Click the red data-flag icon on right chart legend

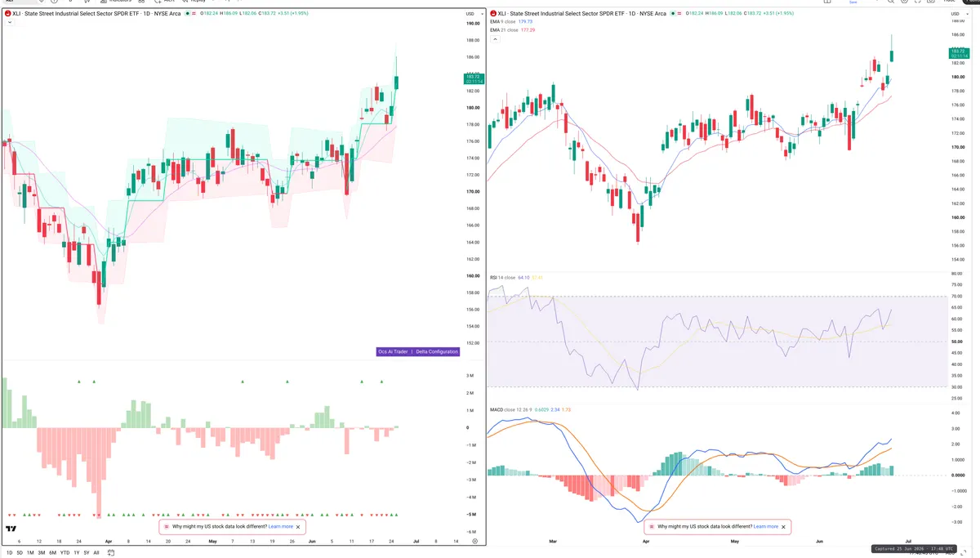[x=681, y=14]
